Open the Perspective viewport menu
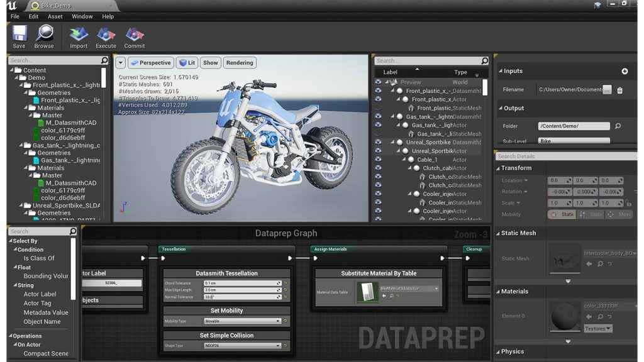The width and height of the screenshot is (644, 362). click(150, 62)
